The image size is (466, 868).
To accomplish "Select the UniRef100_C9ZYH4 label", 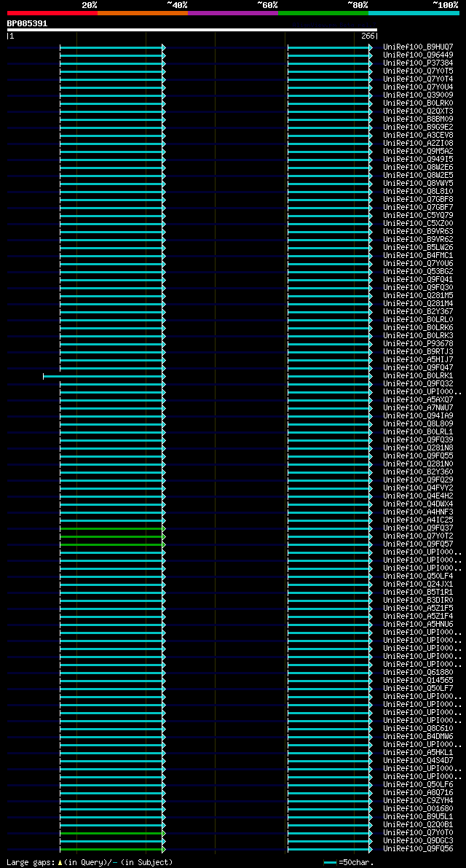I will (418, 801).
